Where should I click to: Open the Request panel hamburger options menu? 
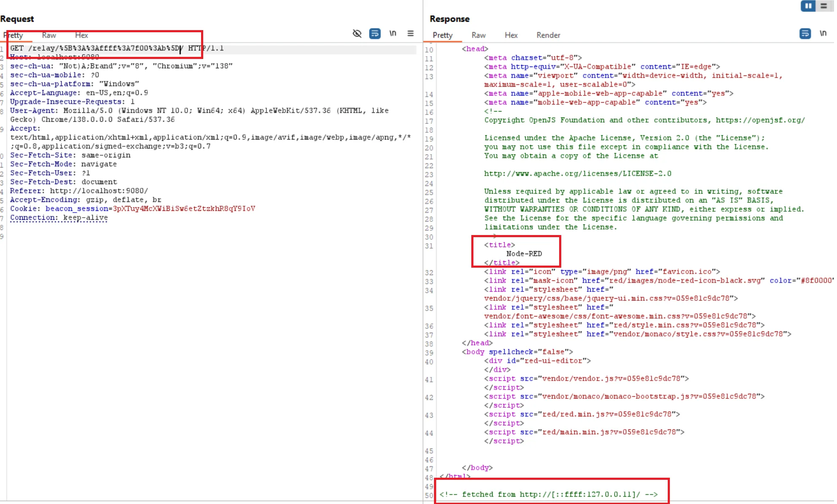tap(411, 33)
